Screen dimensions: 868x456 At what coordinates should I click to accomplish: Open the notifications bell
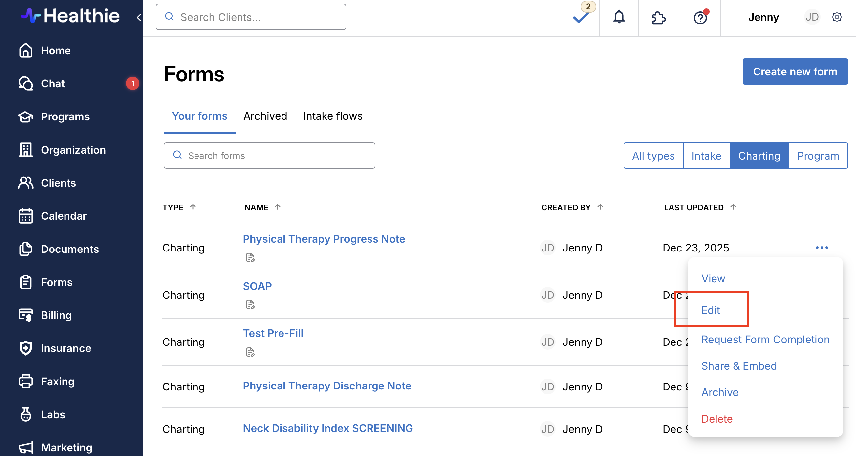click(619, 17)
